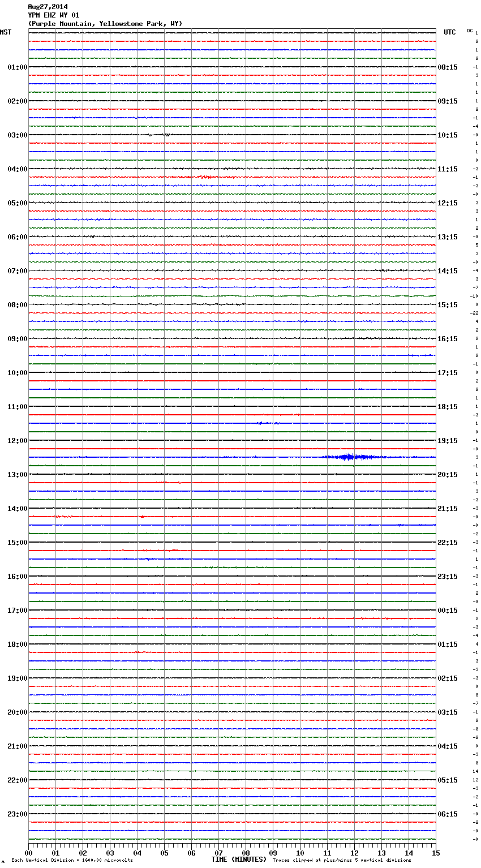Click the traces clipped footnote text
Image resolution: width=481 pixels, height=868 pixels.
tap(342, 860)
